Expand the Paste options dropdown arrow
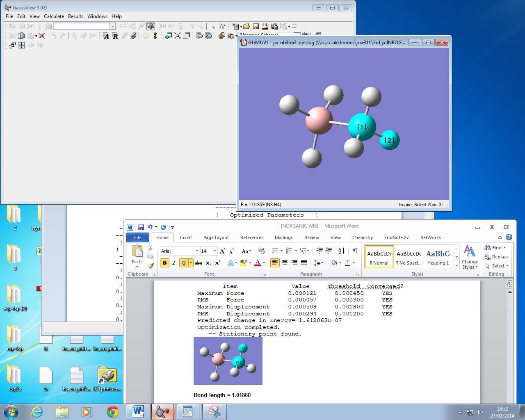This screenshot has height=420, width=525. click(x=137, y=267)
